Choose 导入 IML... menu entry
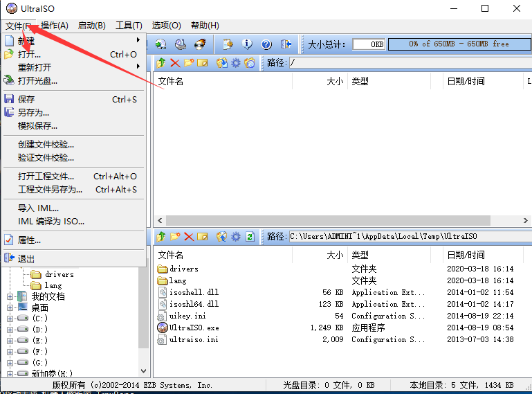The image size is (532, 394). [74, 208]
